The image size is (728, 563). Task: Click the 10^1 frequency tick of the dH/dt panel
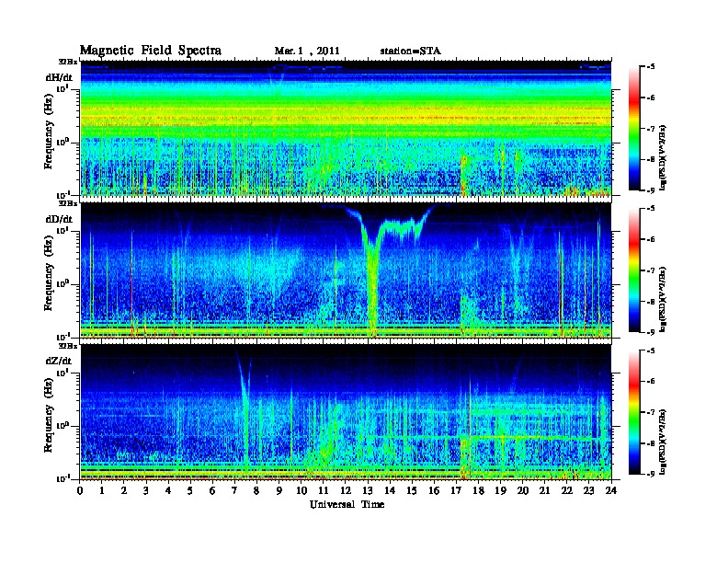(63, 88)
